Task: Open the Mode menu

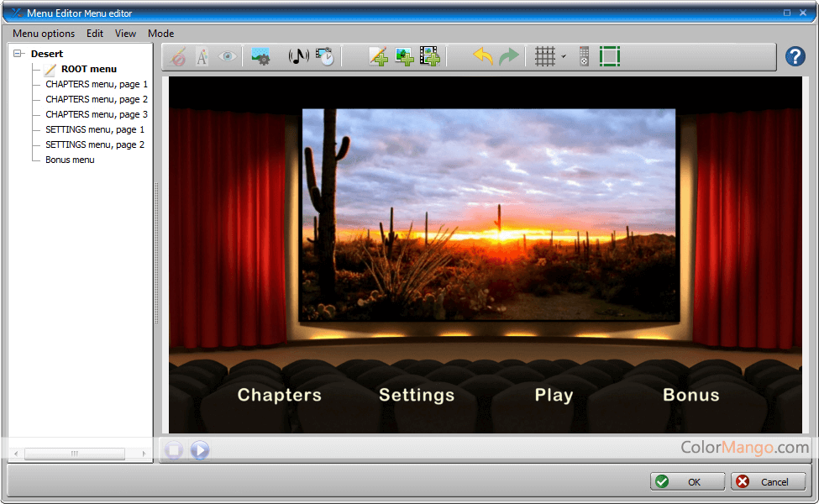Action: pos(160,34)
